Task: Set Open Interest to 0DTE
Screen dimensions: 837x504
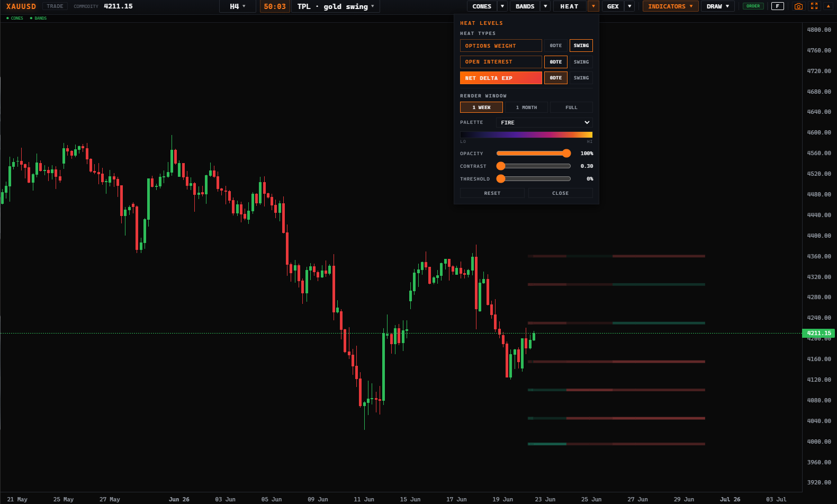Action: (x=556, y=62)
